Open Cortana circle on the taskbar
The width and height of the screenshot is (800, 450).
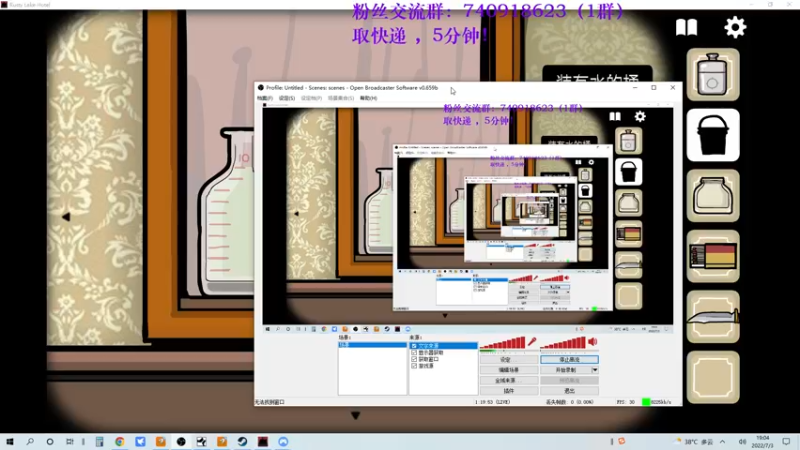point(50,441)
